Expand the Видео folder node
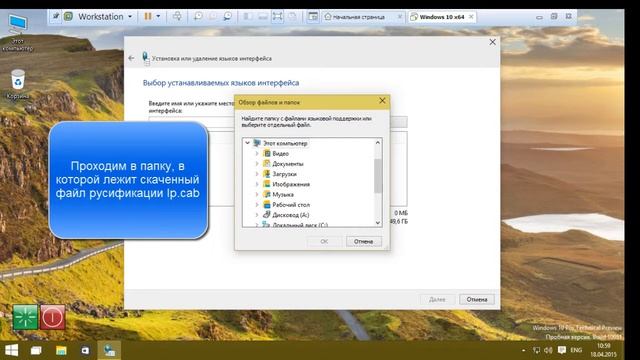 pos(257,153)
